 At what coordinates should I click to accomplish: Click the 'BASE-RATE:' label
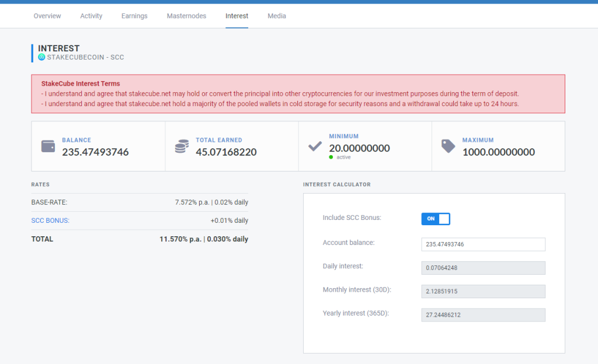tap(49, 202)
